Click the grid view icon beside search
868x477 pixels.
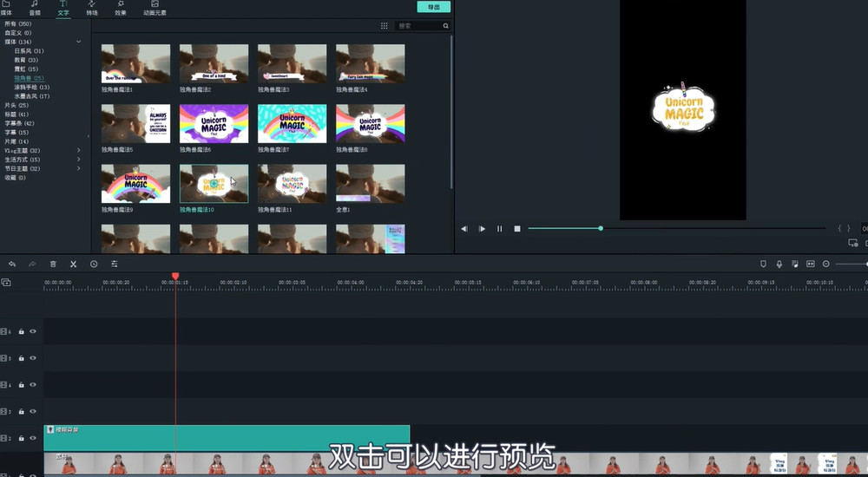click(x=385, y=26)
